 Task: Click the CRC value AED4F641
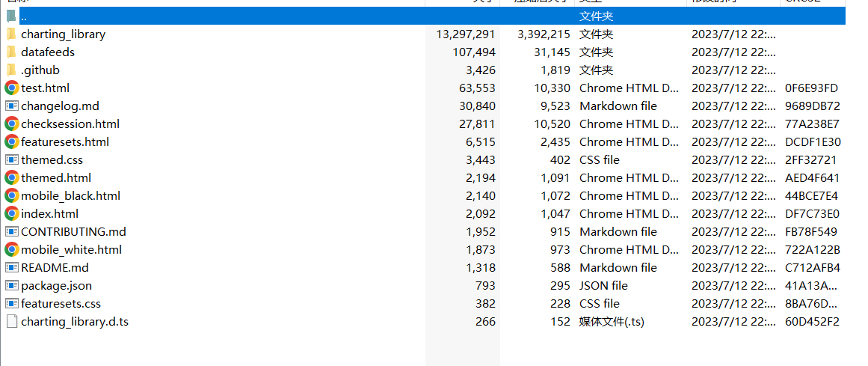[812, 178]
